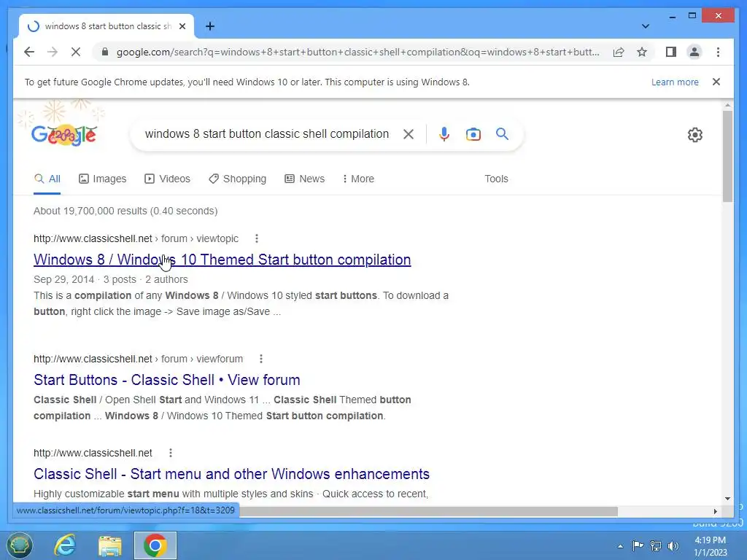Click the Google holiday logo

click(64, 136)
